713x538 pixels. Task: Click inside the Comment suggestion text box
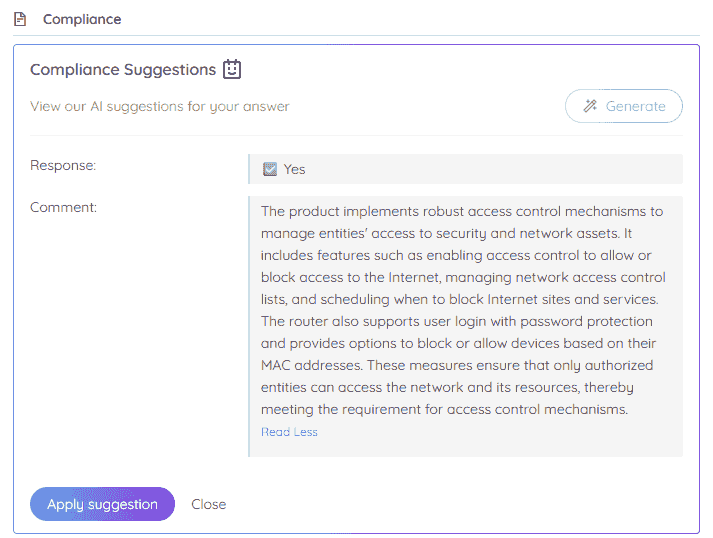[x=465, y=326]
